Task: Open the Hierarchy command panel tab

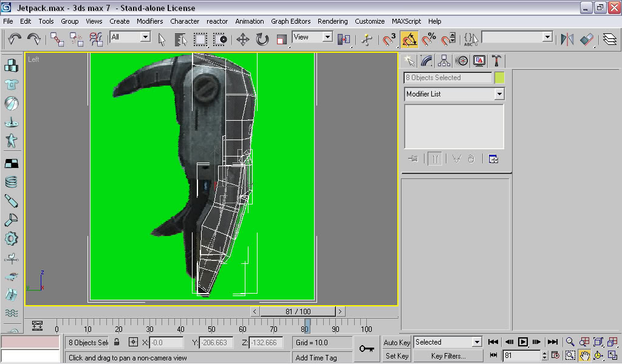Action: [444, 61]
